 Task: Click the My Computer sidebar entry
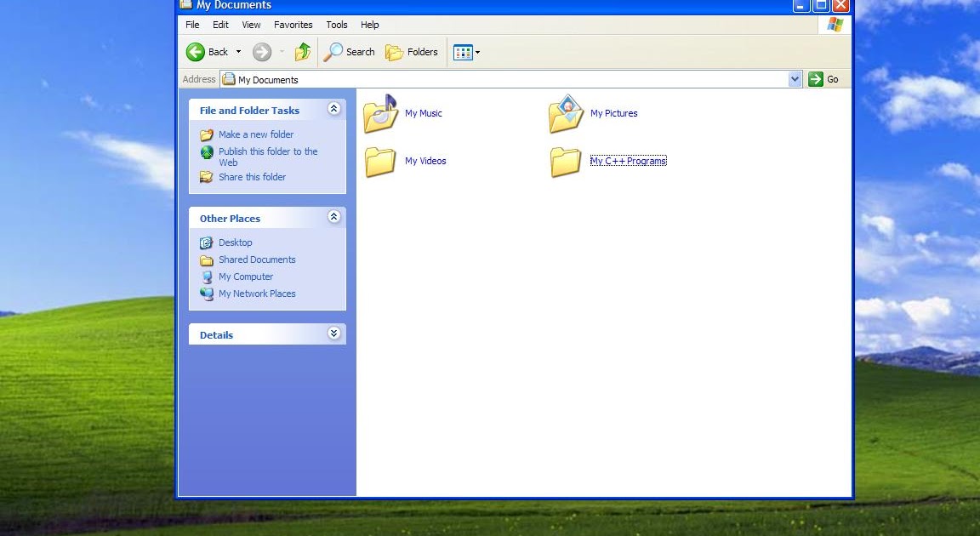pos(246,277)
